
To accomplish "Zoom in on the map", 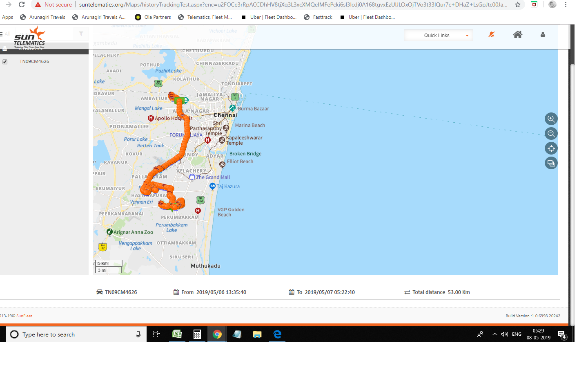I will click(x=551, y=119).
